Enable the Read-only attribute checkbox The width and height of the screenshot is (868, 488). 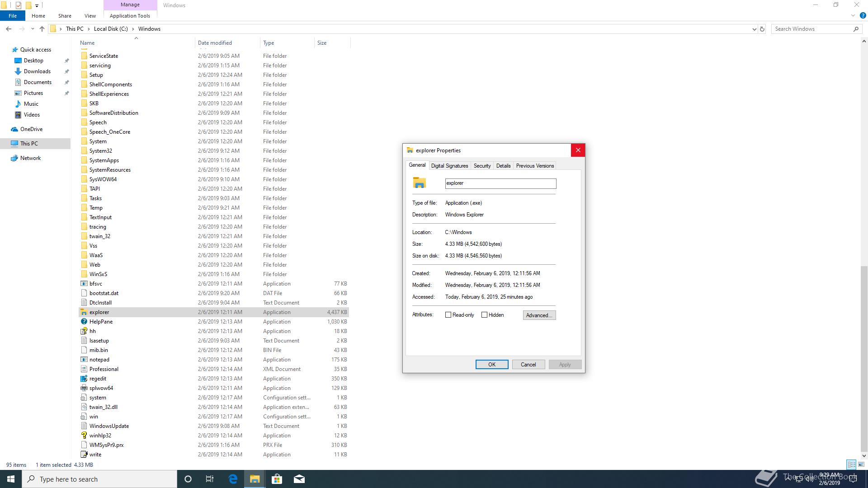click(x=448, y=315)
